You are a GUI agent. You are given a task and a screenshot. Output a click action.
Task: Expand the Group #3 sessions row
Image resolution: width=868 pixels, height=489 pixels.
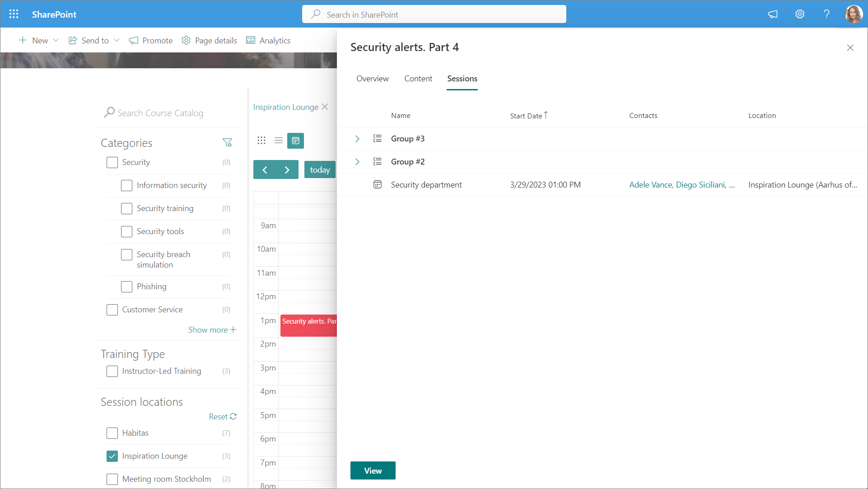pos(357,139)
